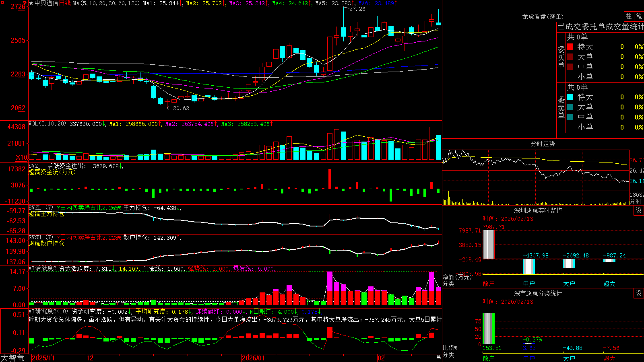Screen dimensions: 644x362
Task: Open the SVZL (7) indicator label
Action: tap(41, 208)
